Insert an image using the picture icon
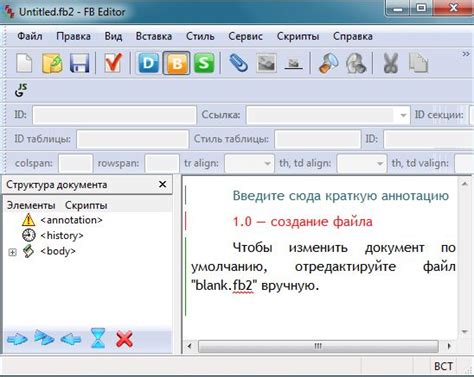The height and width of the screenshot is (377, 474). [266, 63]
